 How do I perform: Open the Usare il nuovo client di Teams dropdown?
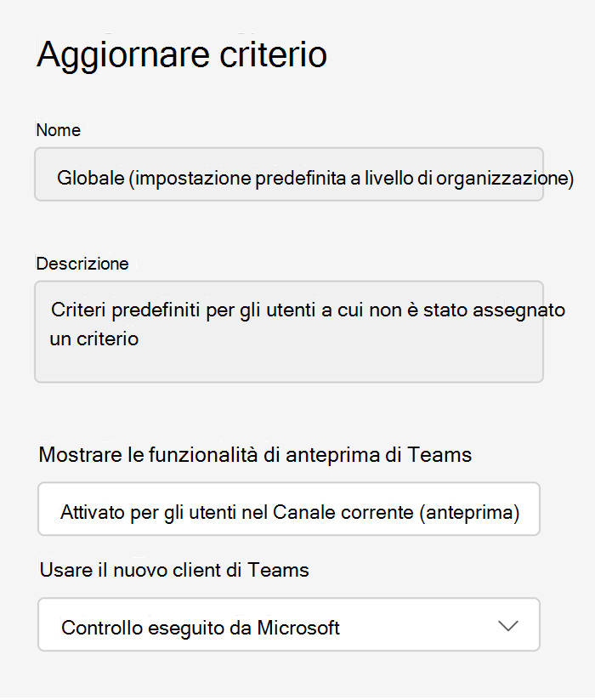pyautogui.click(x=289, y=624)
